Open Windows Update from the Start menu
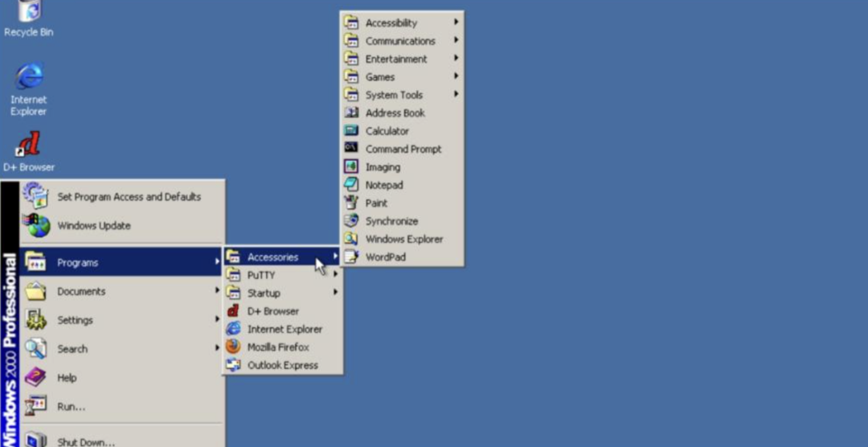The height and width of the screenshot is (447, 868). coord(122,225)
